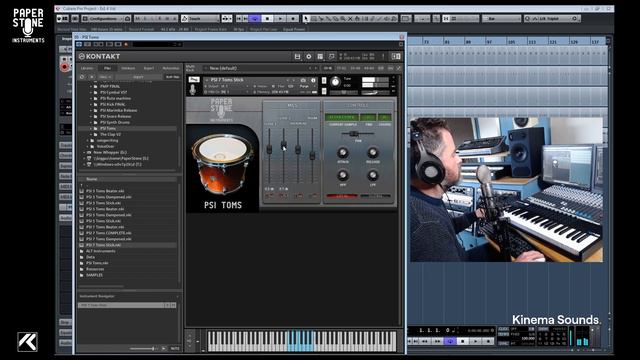
Task: Toggle the Kontakt rack view icon
Action: [x=320, y=56]
